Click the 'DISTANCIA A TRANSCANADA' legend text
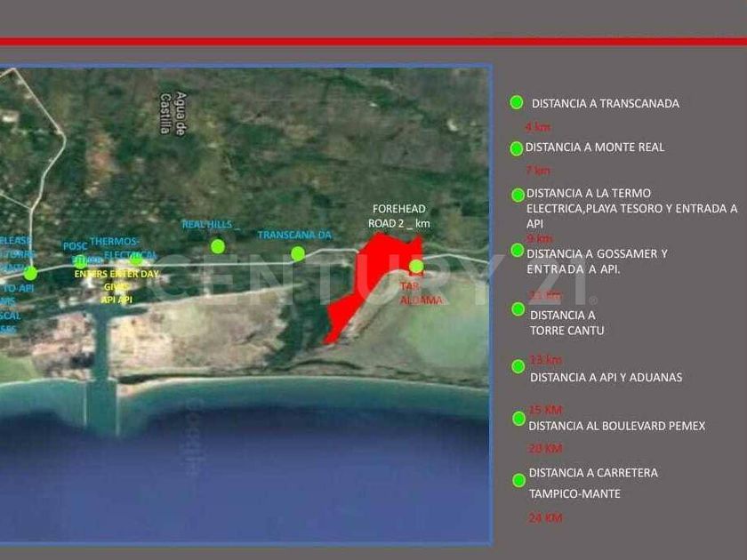The width and height of the screenshot is (747, 560). tap(605, 103)
